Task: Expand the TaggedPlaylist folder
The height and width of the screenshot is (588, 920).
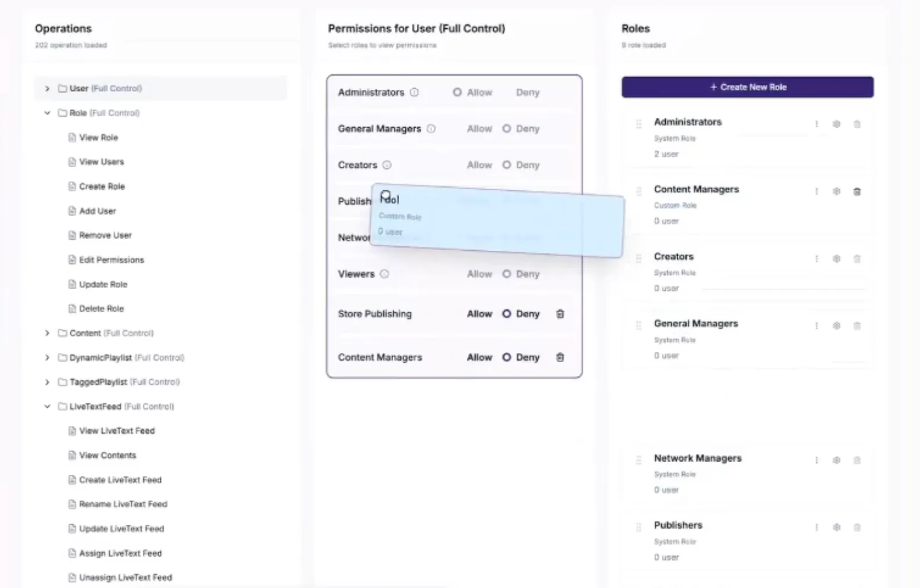Action: pos(47,382)
